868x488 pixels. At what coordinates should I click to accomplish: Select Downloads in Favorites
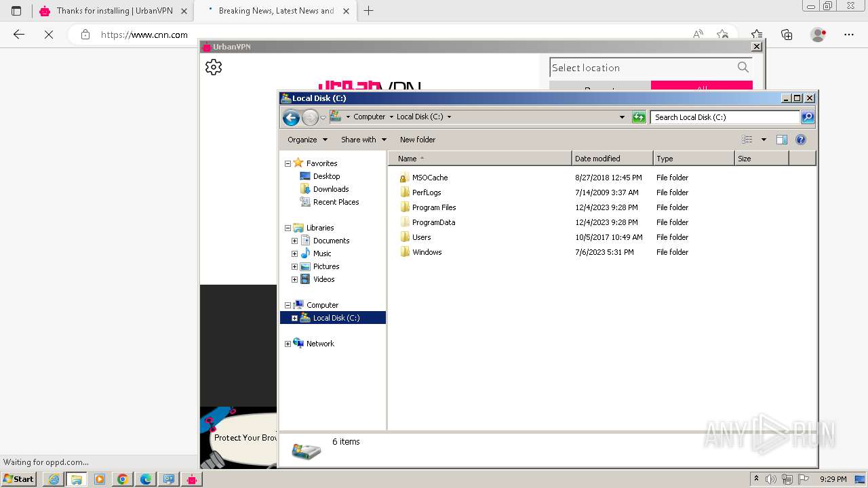click(331, 189)
